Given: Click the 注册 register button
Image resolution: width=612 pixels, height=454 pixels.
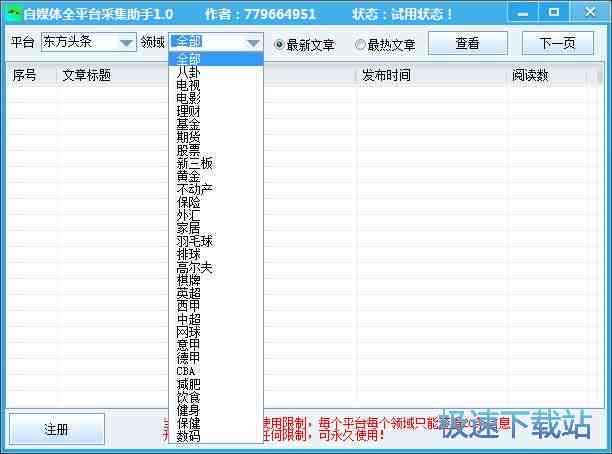Looking at the screenshot, I should pos(57,429).
